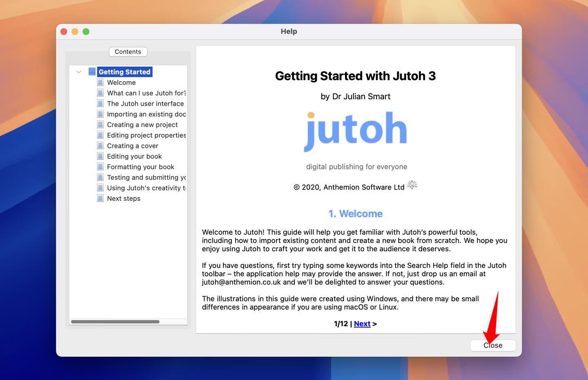Select the Contents tab
Image resolution: width=588 pixels, height=380 pixels.
(x=128, y=52)
